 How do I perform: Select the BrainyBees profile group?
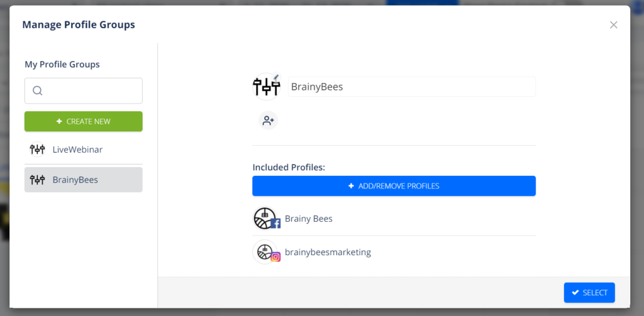pos(84,180)
